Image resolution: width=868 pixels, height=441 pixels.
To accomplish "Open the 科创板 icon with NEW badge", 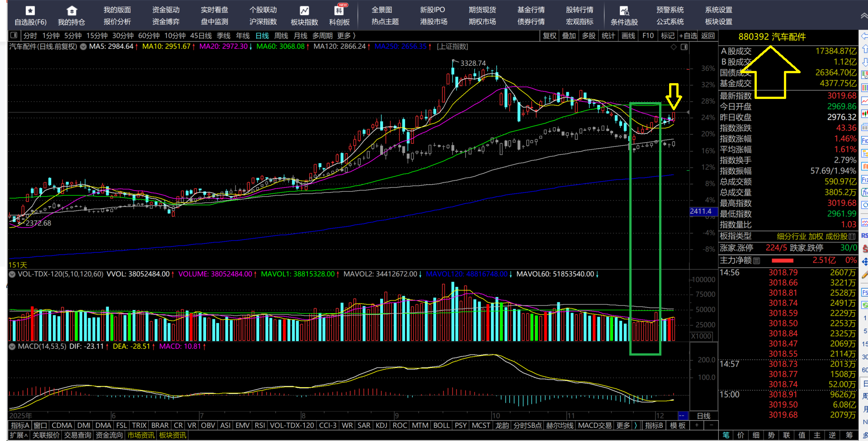I will point(340,10).
